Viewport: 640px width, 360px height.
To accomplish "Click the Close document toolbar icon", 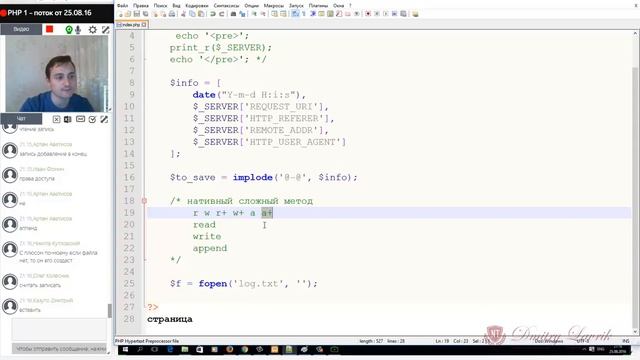I will [156, 14].
